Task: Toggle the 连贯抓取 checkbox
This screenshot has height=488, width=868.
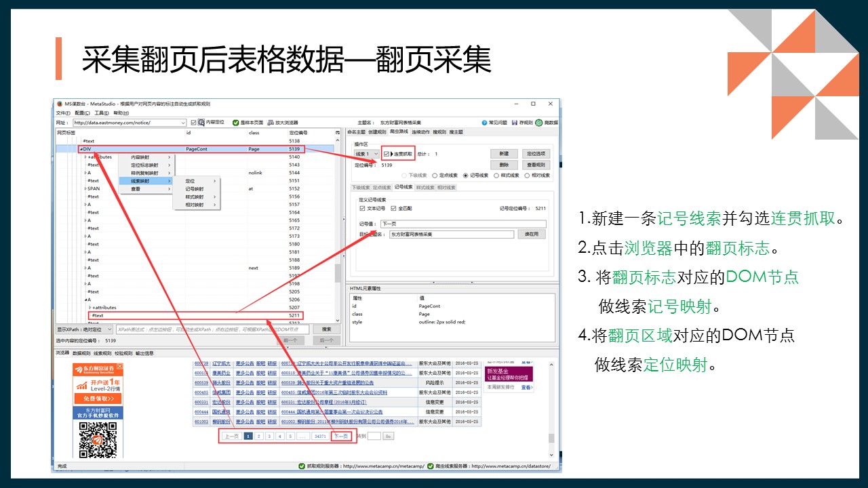Action: [x=387, y=154]
